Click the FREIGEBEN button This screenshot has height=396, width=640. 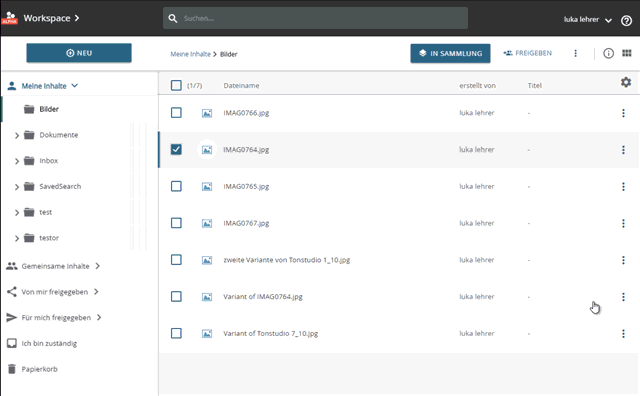527,53
